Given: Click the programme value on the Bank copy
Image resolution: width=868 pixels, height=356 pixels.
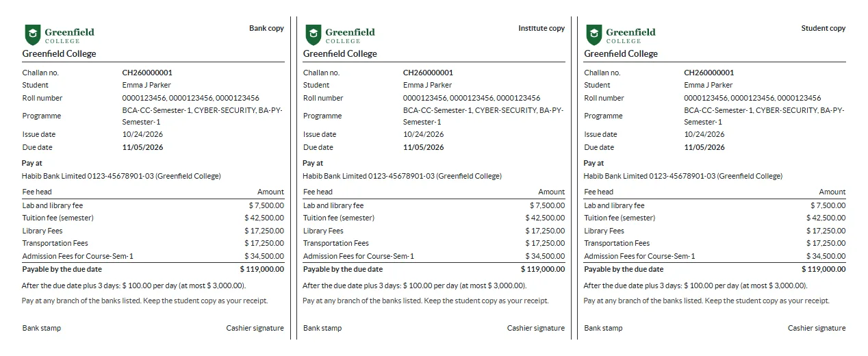Looking at the screenshot, I should pyautogui.click(x=203, y=116).
